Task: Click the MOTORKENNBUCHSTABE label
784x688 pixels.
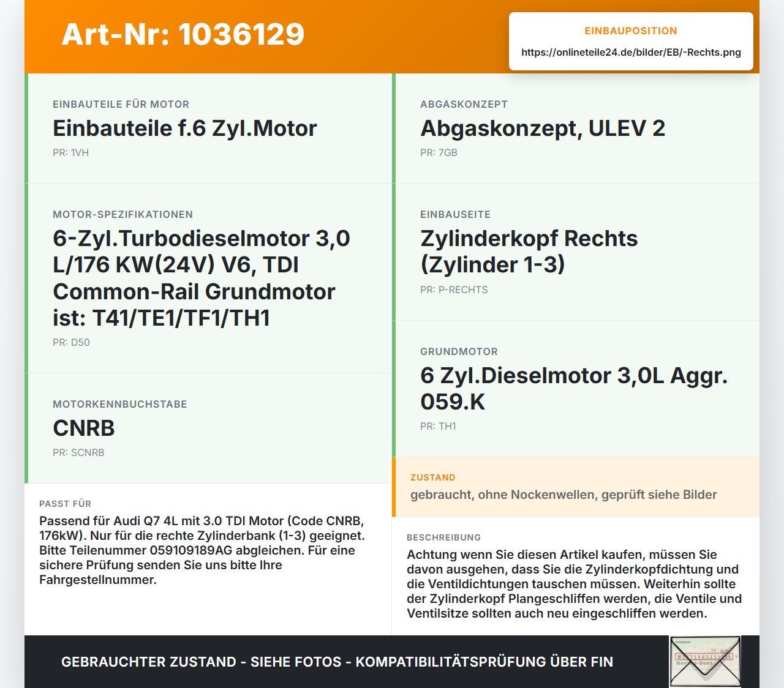Action: 120,404
